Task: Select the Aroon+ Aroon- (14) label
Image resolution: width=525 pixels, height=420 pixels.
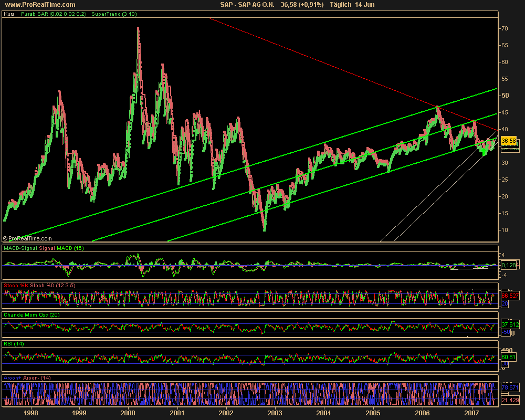Action: [27, 377]
